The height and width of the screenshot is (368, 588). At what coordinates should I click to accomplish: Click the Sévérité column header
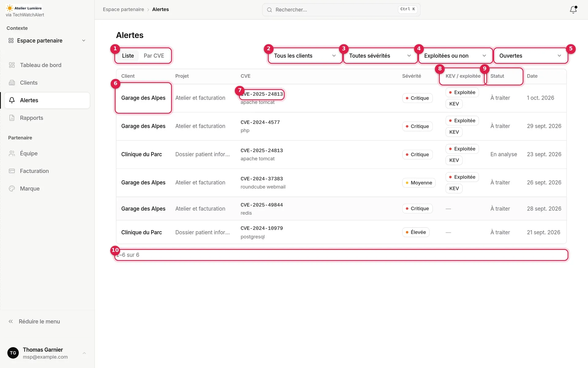[411, 76]
